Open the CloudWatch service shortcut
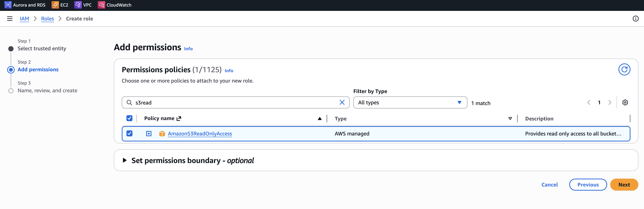 114,5
